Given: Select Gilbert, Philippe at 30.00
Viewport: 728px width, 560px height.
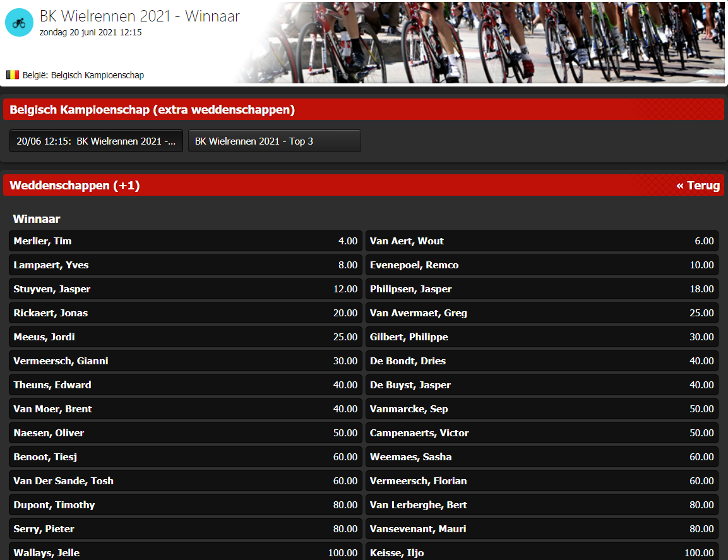Looking at the screenshot, I should pos(542,337).
